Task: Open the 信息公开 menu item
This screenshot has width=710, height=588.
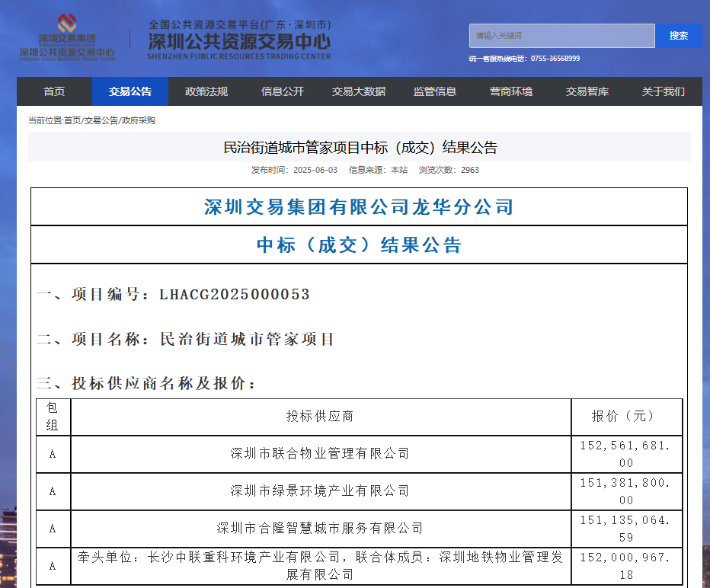Action: [x=283, y=91]
